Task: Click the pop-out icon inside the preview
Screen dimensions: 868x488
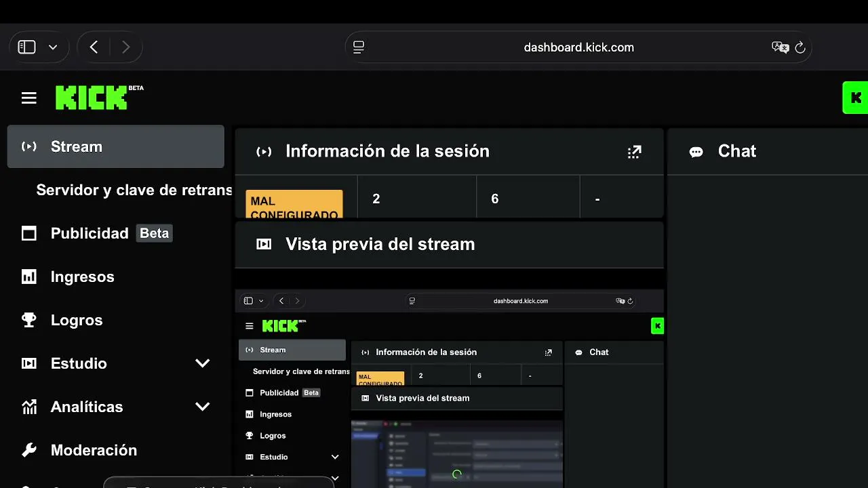Action: point(549,352)
